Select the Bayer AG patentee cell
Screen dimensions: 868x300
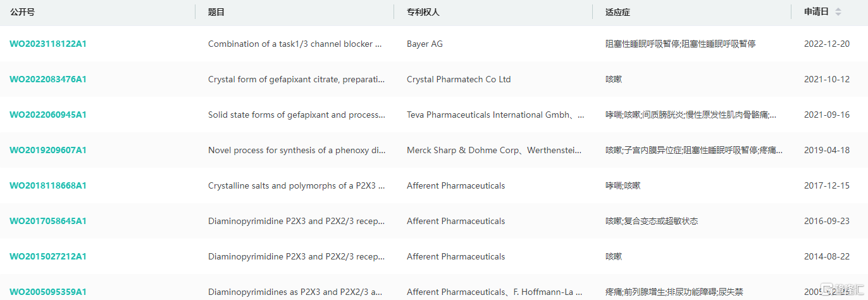coord(425,44)
